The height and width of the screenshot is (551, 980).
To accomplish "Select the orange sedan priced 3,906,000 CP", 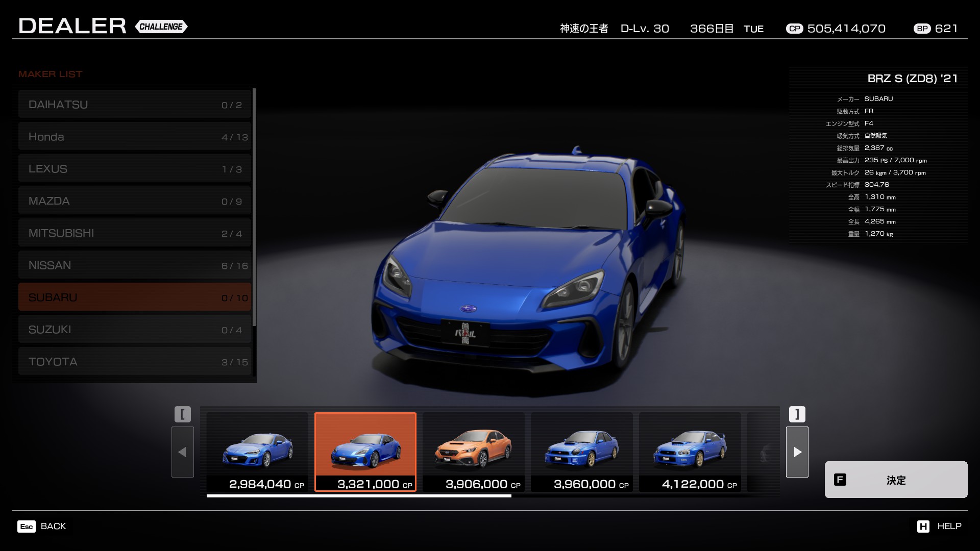I will point(473,452).
